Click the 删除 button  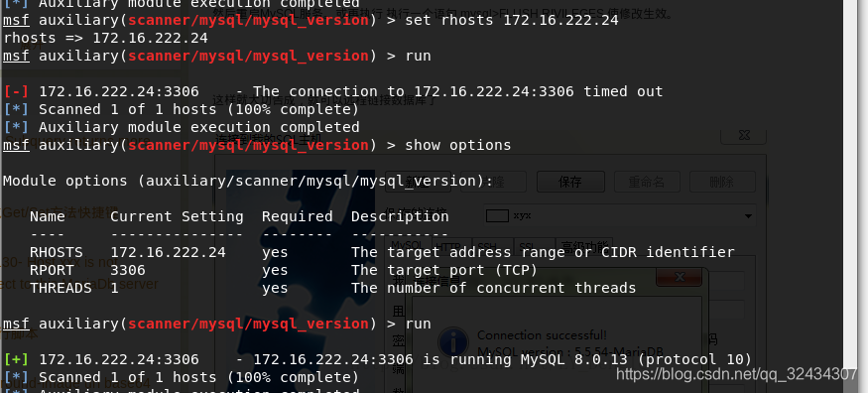click(722, 182)
